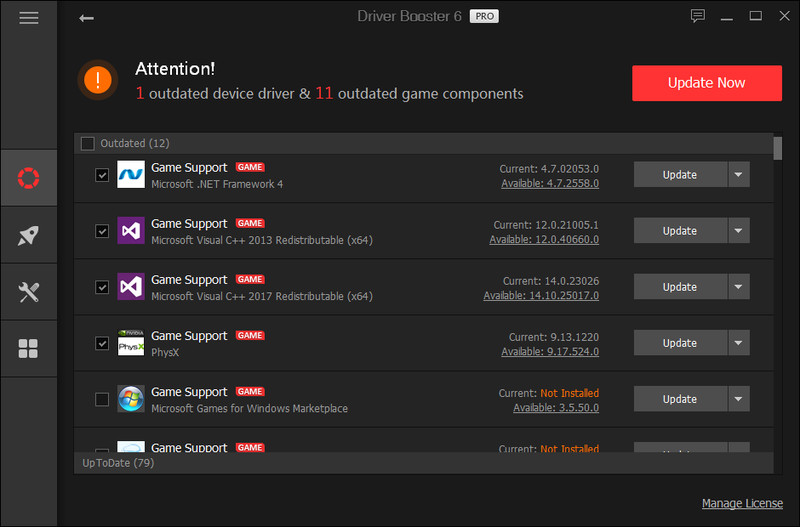Expand dropdown arrow beside PhysX Update
This screenshot has height=527, width=800.
738,343
